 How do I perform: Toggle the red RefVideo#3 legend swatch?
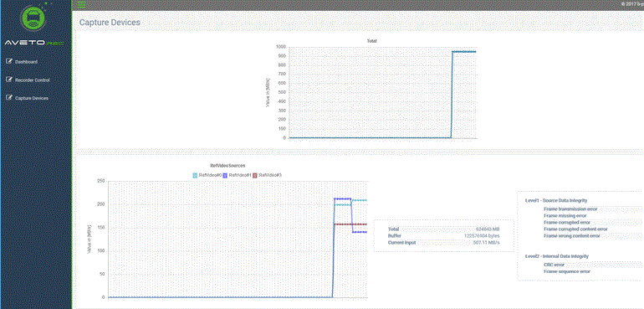255,175
